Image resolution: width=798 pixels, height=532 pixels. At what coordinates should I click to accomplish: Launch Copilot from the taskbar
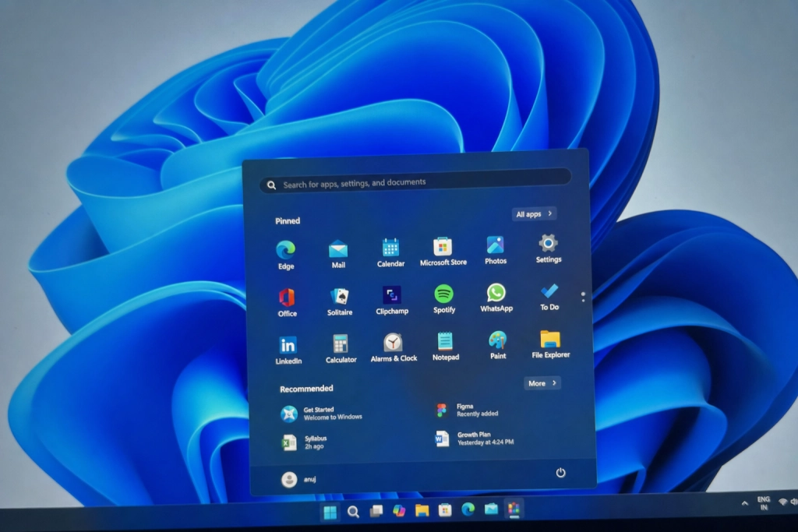[399, 510]
